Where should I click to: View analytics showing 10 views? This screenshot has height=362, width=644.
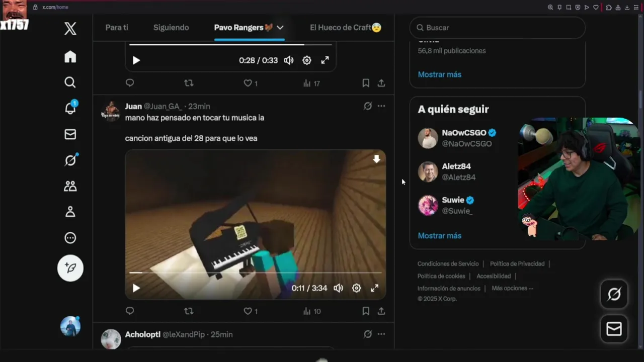(x=312, y=311)
